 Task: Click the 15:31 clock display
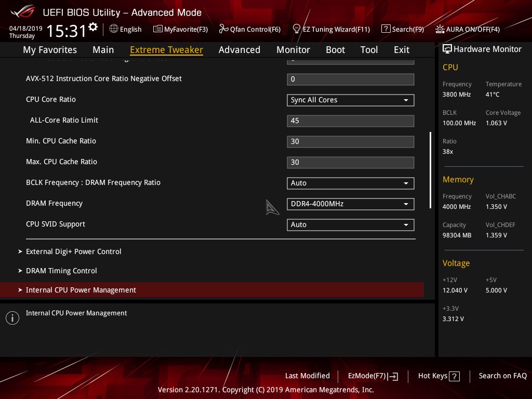66,31
